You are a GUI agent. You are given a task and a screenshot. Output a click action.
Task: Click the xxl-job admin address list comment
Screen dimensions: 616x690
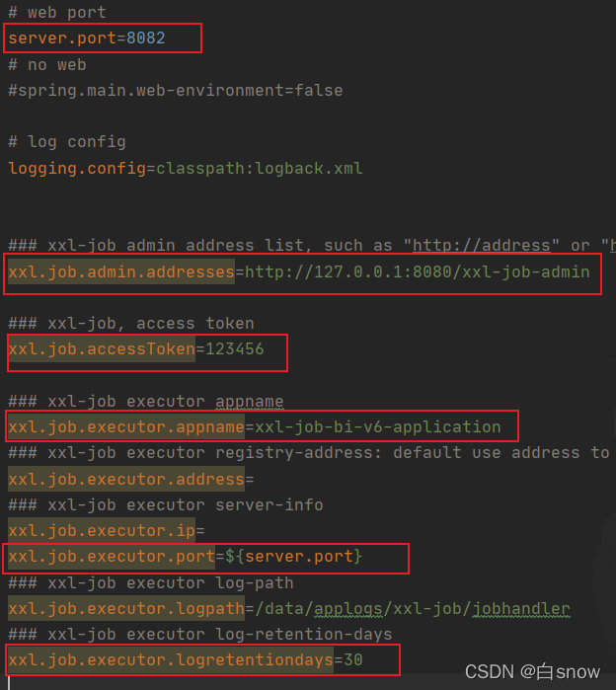312,245
